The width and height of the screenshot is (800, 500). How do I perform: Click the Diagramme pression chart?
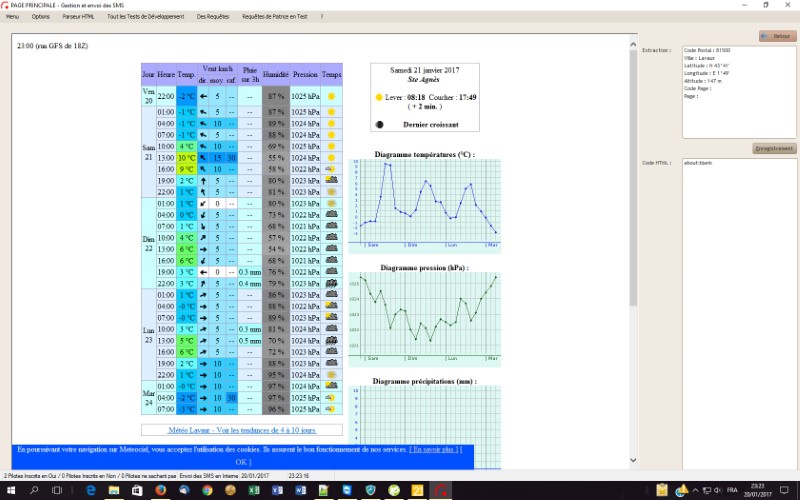424,319
